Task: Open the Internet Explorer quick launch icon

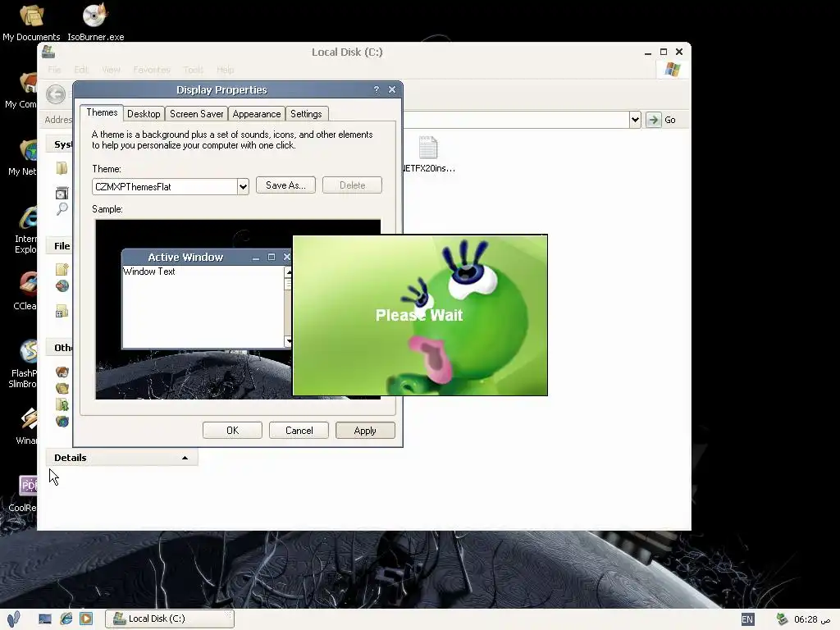Action: tap(66, 619)
